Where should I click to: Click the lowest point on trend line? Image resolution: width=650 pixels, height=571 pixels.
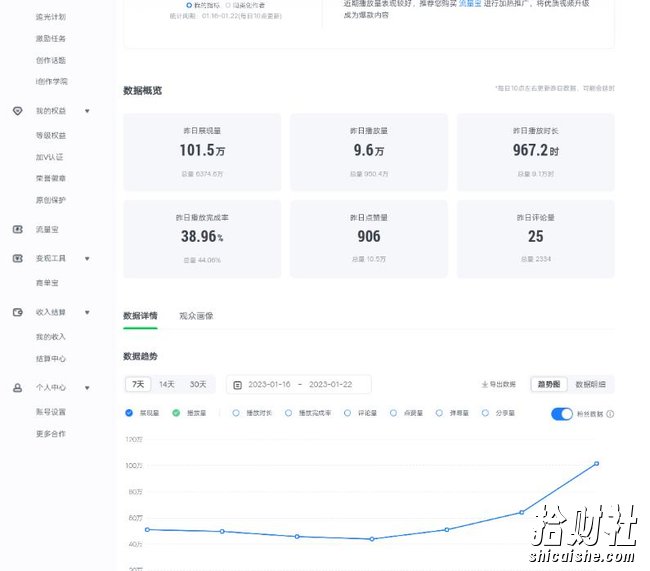(x=372, y=539)
